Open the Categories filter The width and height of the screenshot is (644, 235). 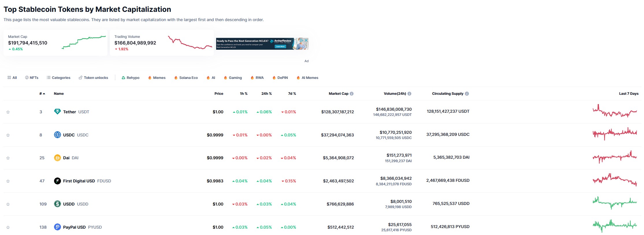(58, 78)
